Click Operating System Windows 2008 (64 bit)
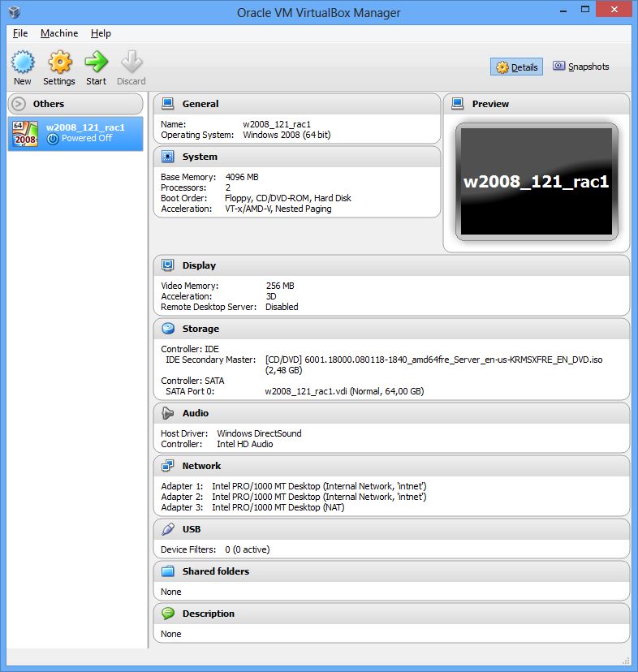This screenshot has height=672, width=638. click(287, 135)
